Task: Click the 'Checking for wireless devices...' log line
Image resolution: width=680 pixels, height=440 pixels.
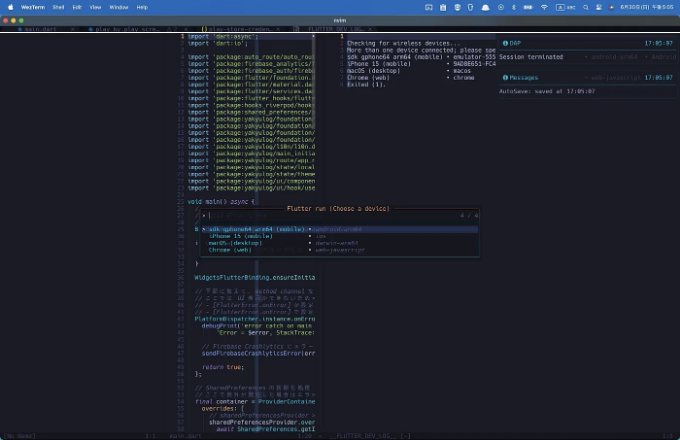Action: pos(403,43)
